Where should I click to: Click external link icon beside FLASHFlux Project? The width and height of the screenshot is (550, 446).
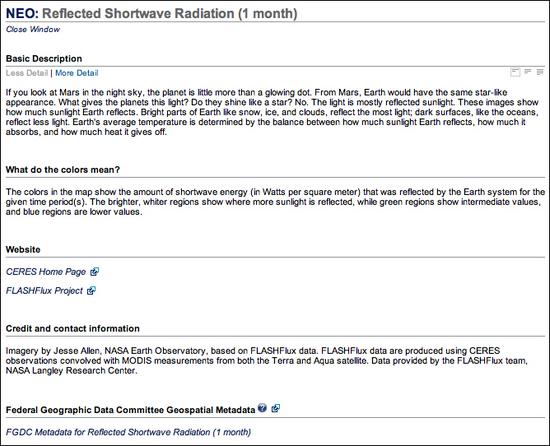tap(91, 291)
